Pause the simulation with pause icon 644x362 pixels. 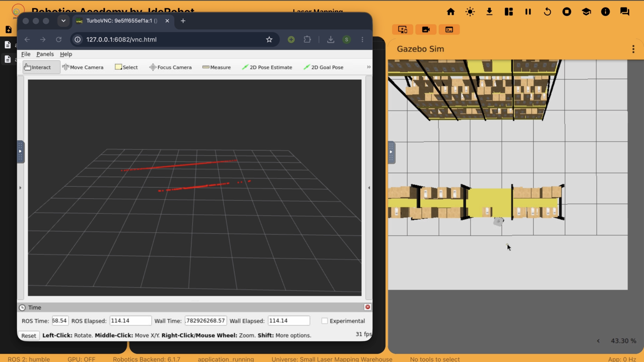(528, 12)
